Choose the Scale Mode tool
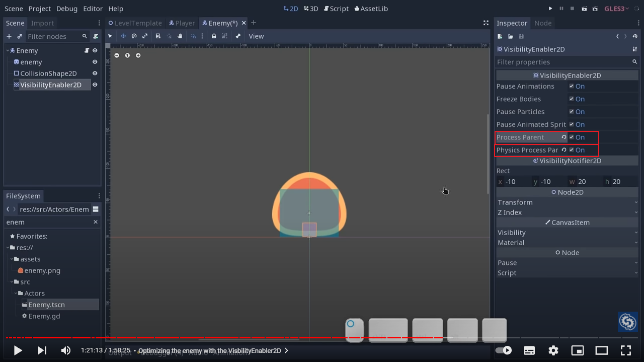Image resolution: width=644 pixels, height=362 pixels. pos(145,36)
